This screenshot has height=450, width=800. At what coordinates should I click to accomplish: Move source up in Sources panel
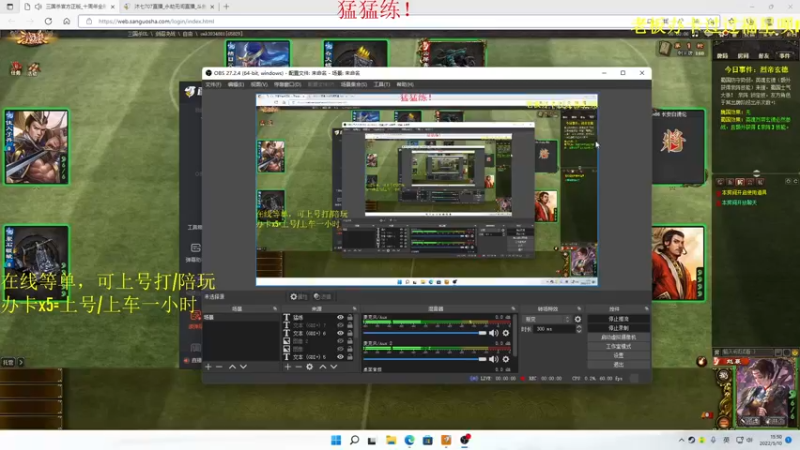tap(322, 366)
